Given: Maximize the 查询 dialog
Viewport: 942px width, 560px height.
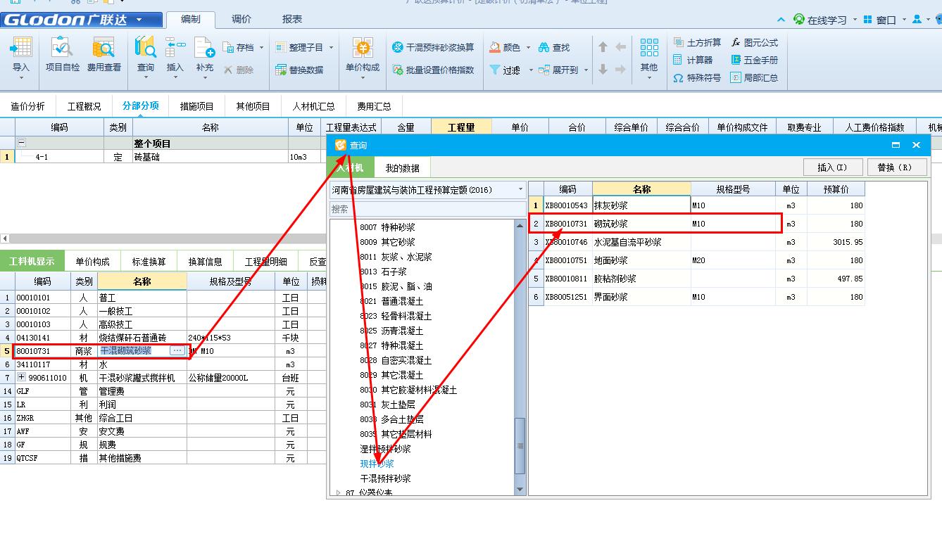Looking at the screenshot, I should tap(896, 145).
